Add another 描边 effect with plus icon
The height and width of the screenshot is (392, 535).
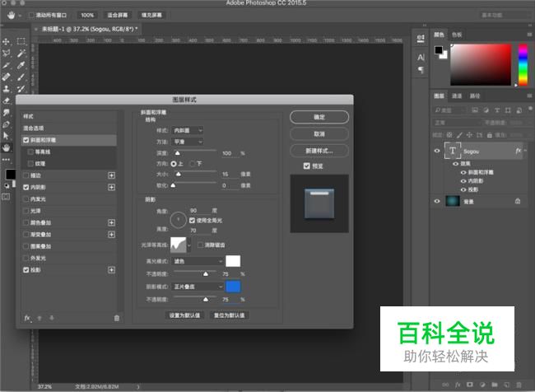click(111, 175)
